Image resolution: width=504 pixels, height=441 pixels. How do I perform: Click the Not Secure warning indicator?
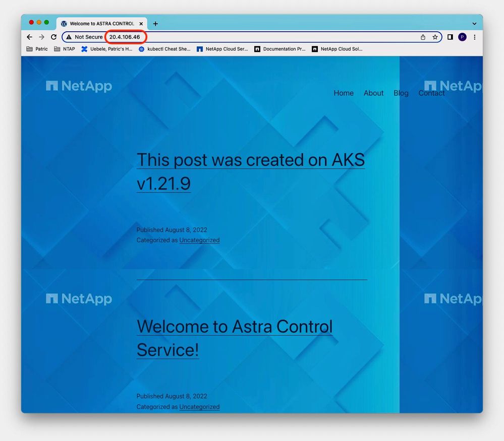(x=84, y=37)
